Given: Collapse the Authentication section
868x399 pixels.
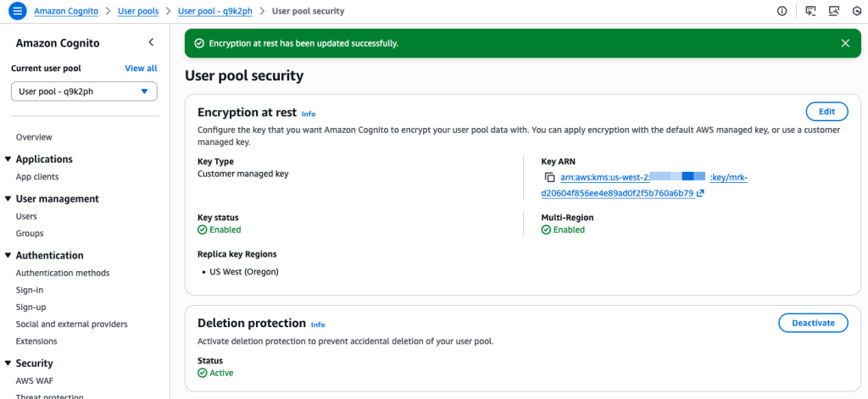Looking at the screenshot, I should (x=8, y=256).
